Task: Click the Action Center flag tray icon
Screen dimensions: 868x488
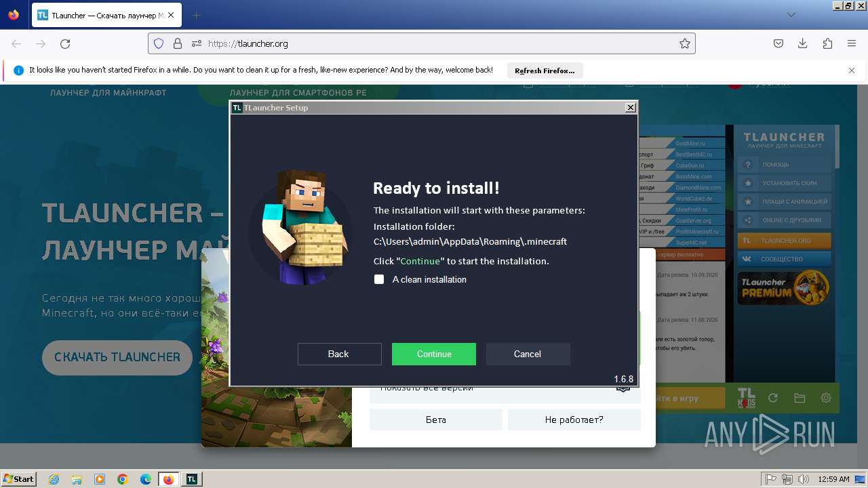Action: coord(771,479)
